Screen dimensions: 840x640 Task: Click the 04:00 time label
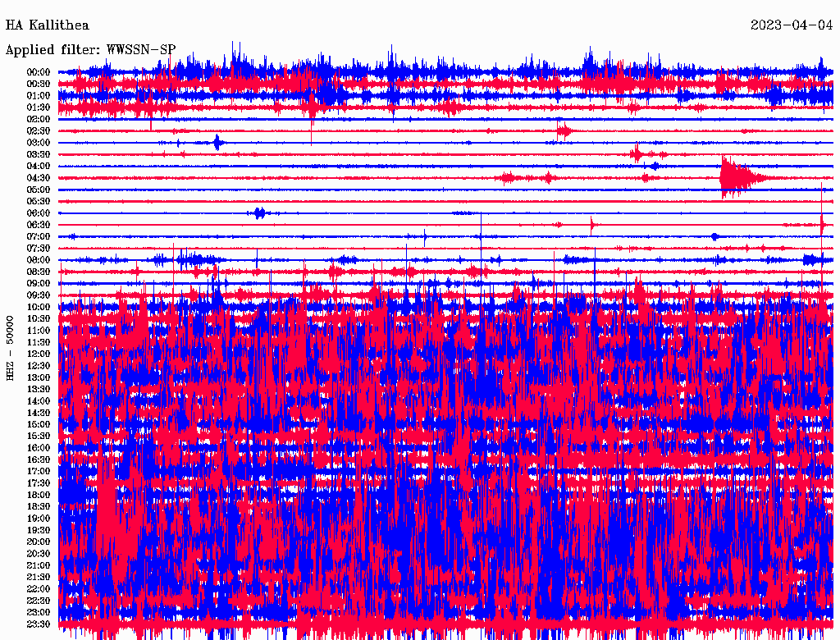(39, 167)
